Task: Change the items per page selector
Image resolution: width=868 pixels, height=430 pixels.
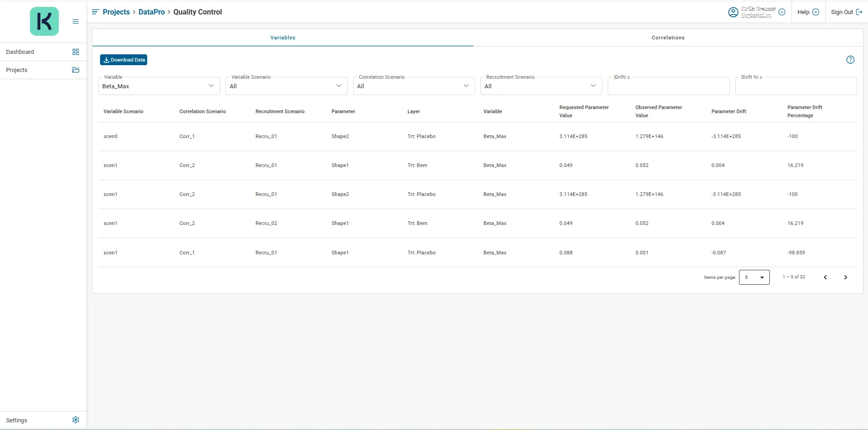Action: point(754,277)
